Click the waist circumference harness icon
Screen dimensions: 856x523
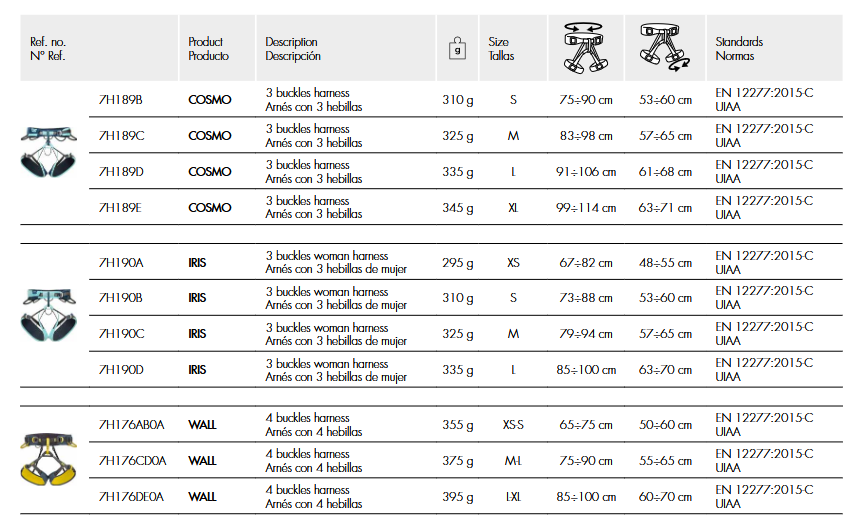pyautogui.click(x=583, y=48)
